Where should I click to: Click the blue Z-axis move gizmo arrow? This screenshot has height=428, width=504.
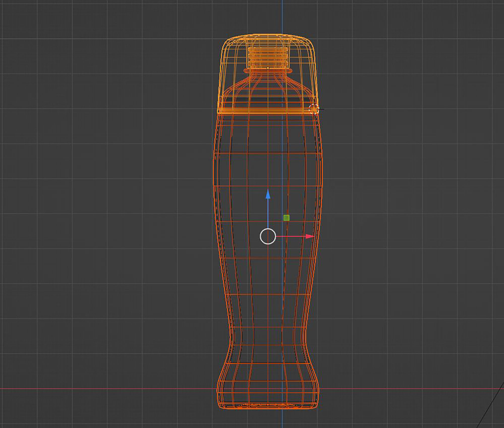click(268, 194)
